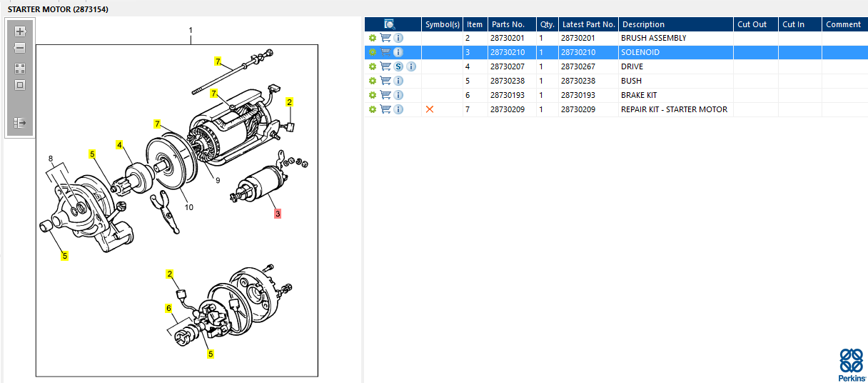Click the single-square fit view icon

tap(20, 85)
